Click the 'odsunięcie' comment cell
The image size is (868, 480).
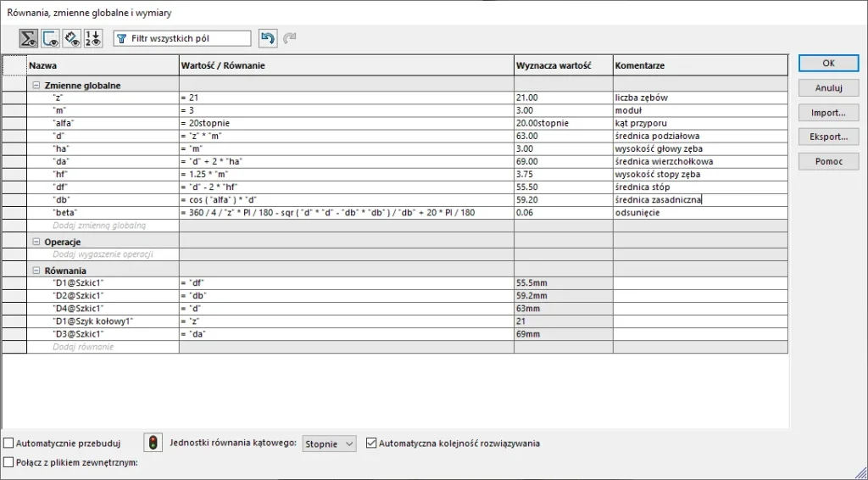tap(700, 213)
